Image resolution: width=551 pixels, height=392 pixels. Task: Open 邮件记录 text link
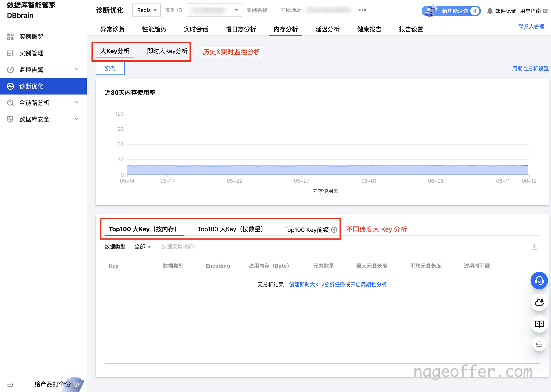pyautogui.click(x=506, y=11)
